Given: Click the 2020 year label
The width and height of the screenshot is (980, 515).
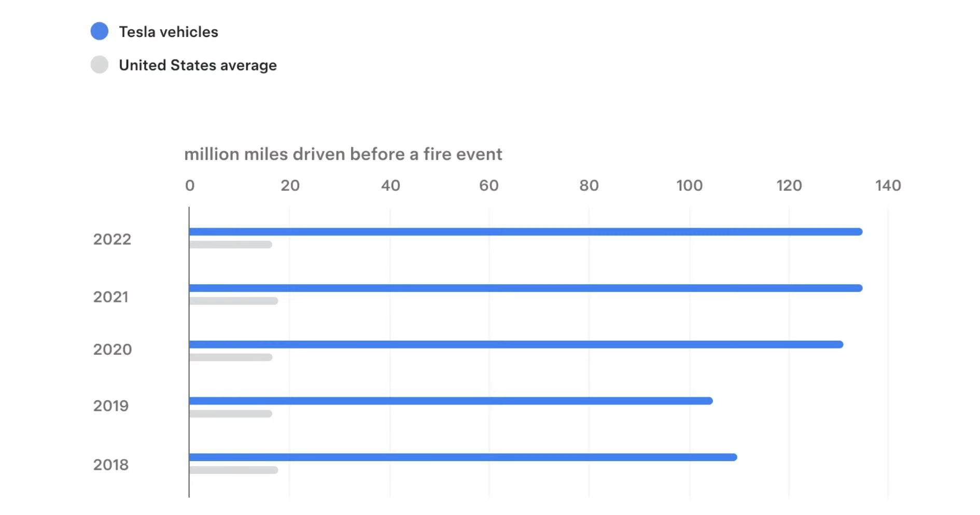Looking at the screenshot, I should (x=112, y=349).
